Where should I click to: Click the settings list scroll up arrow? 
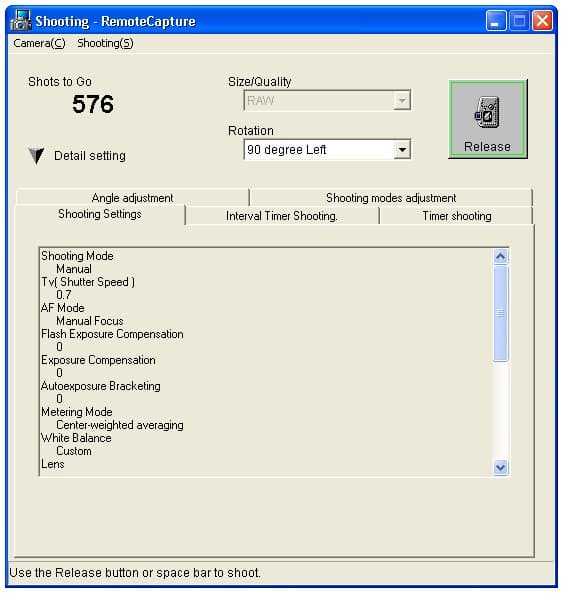500,257
